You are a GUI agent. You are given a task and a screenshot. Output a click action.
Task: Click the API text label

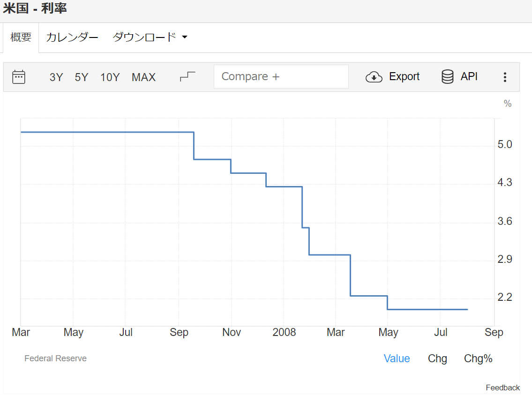pos(469,77)
